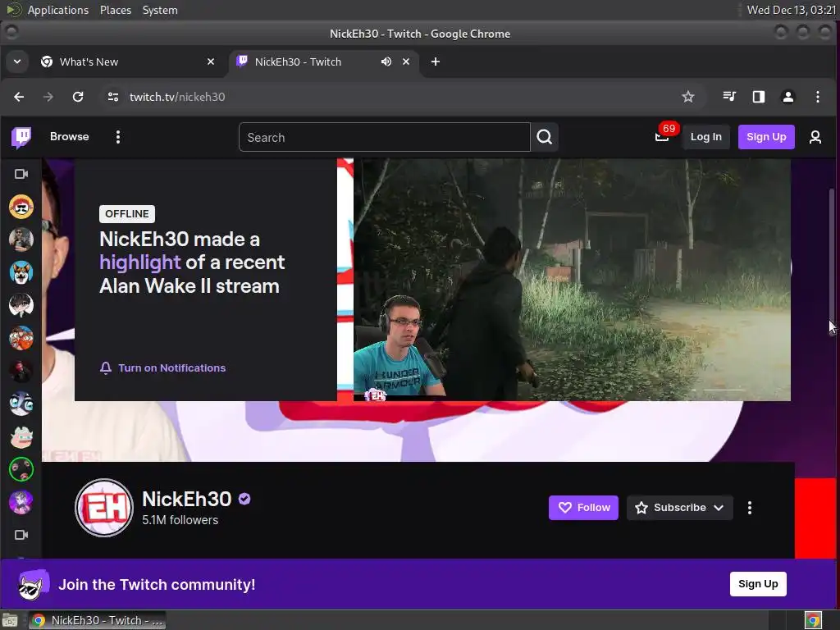Close the What's New tab

click(x=211, y=62)
